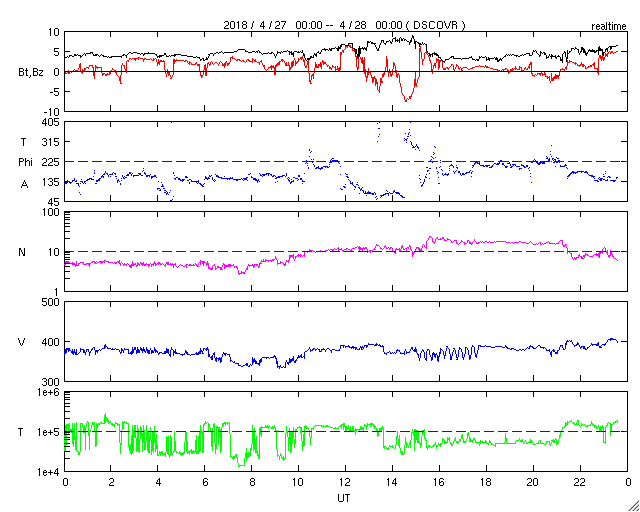Image resolution: width=640 pixels, height=512 pixels.
Task: Select the 500 tick on velocity panel
Action: [x=48, y=302]
